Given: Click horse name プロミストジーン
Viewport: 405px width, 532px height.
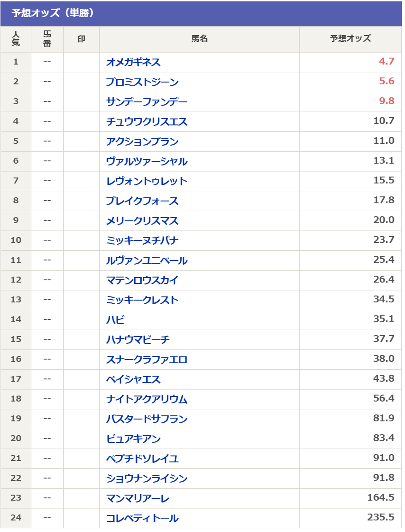Looking at the screenshot, I should (x=142, y=82).
